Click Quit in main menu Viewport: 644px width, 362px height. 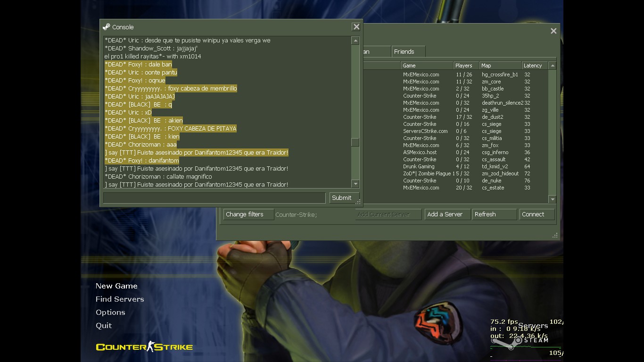point(104,326)
